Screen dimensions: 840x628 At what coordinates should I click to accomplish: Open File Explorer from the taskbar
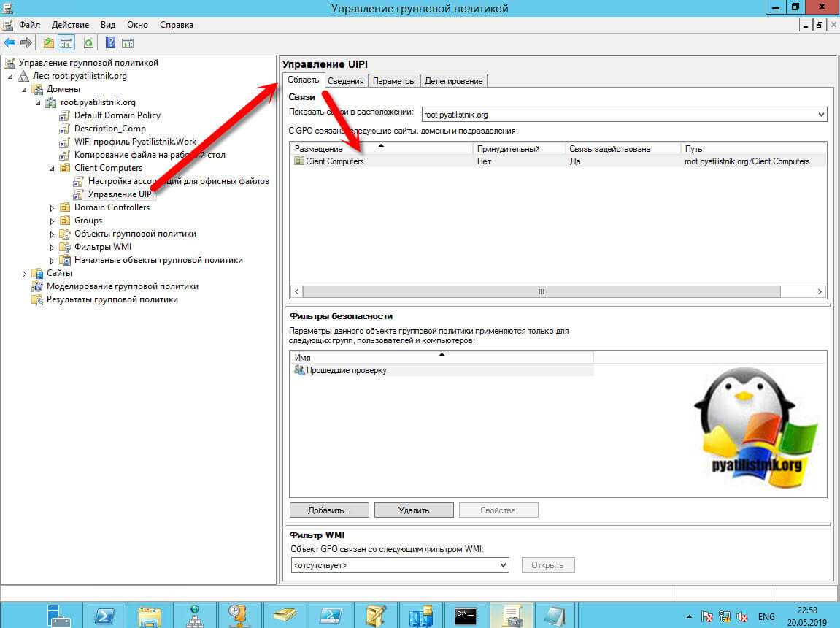pos(149,613)
